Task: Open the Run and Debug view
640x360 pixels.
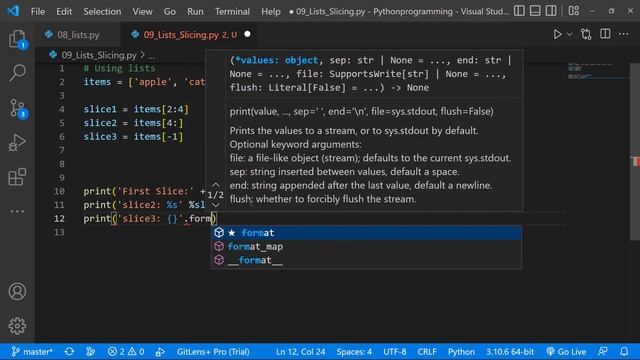Action: point(17,143)
